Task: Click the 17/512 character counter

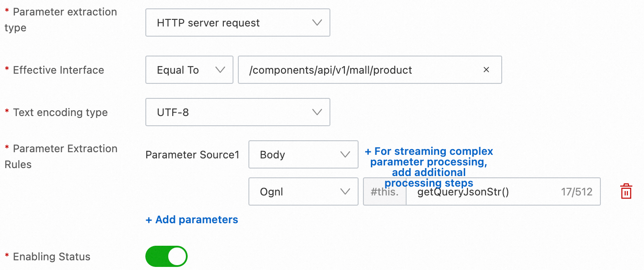Action: pos(577,191)
